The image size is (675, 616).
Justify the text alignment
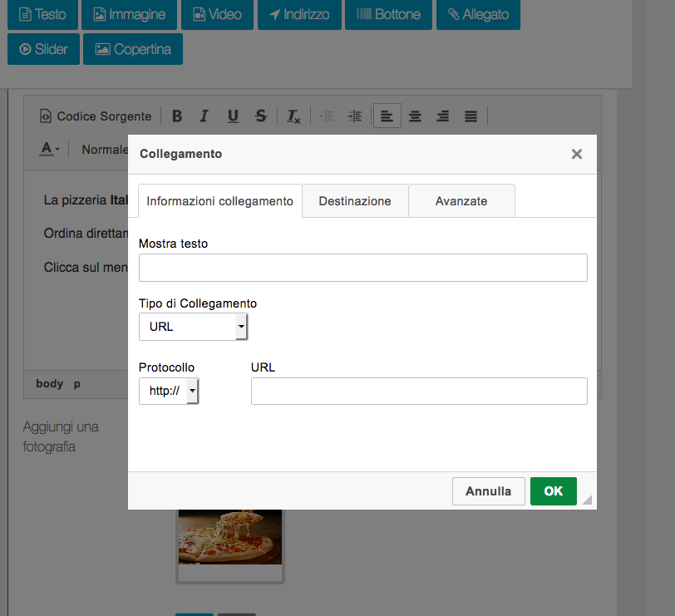(471, 116)
